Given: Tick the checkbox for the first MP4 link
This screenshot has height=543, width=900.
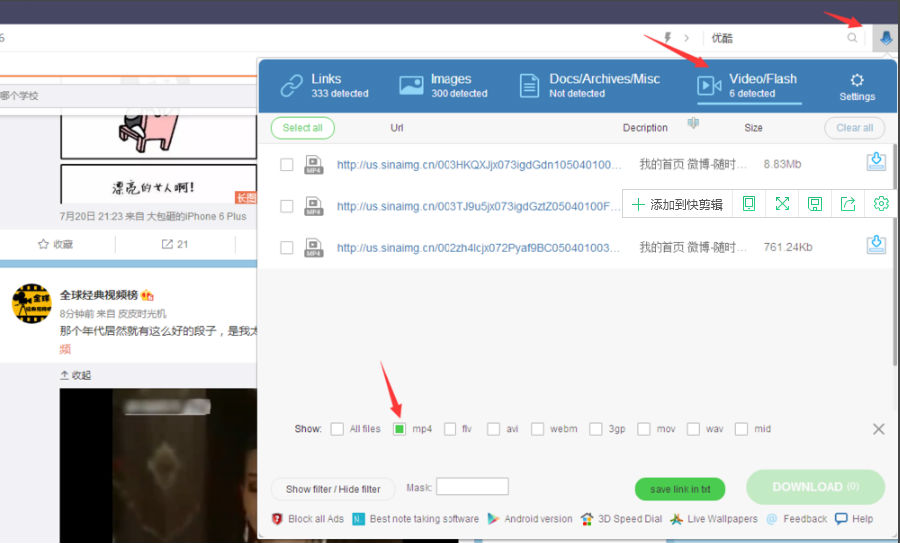Looking at the screenshot, I should (x=287, y=164).
